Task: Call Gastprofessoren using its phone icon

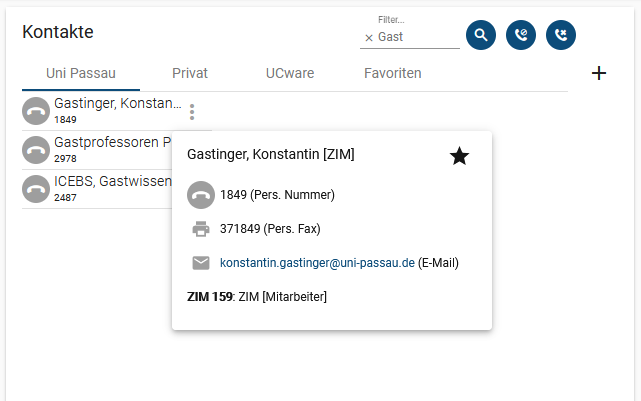Action: (x=36, y=150)
